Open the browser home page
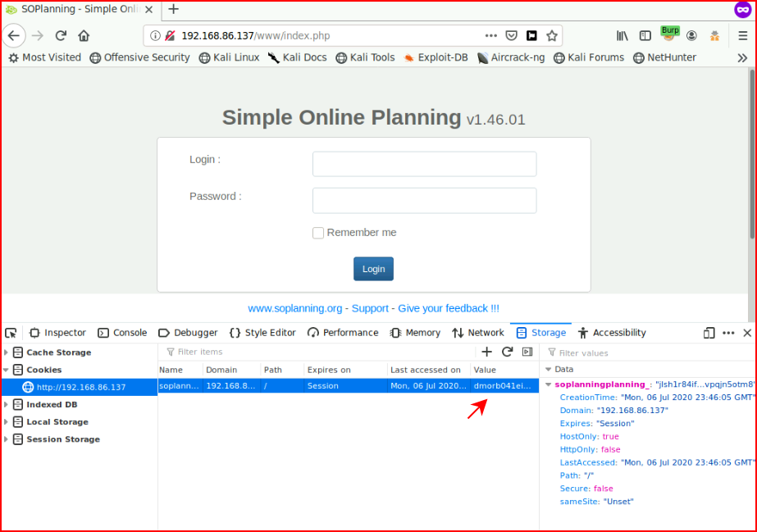 (84, 36)
